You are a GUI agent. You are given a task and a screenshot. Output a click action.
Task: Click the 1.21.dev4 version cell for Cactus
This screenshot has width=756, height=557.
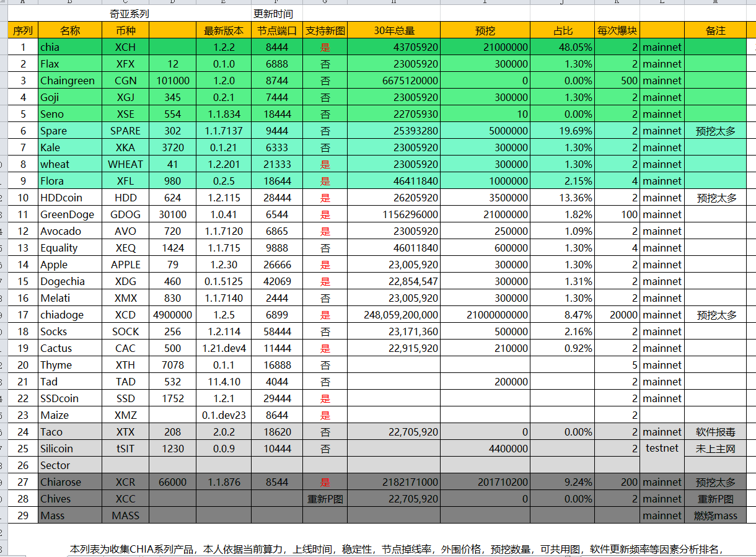224,348
